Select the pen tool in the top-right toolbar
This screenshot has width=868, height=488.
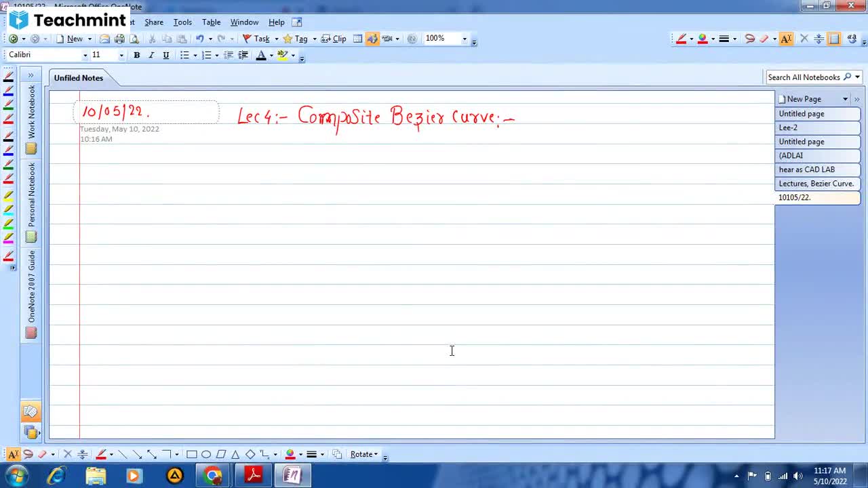pyautogui.click(x=681, y=39)
